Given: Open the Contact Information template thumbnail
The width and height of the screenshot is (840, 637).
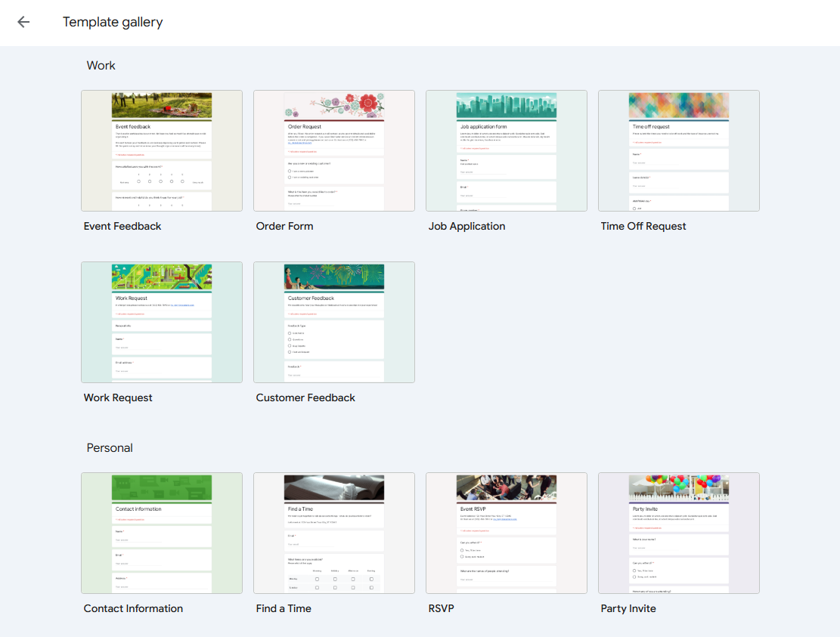Looking at the screenshot, I should click(x=162, y=533).
